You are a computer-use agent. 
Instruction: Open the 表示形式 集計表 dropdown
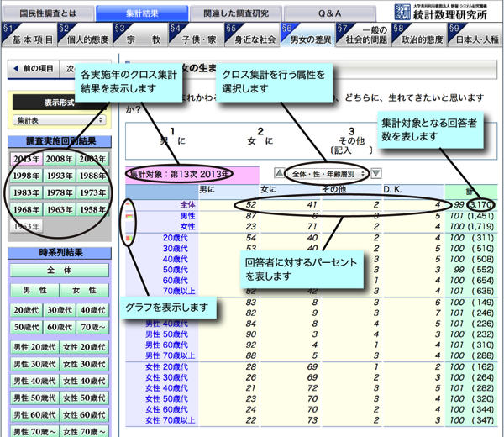tap(60, 120)
